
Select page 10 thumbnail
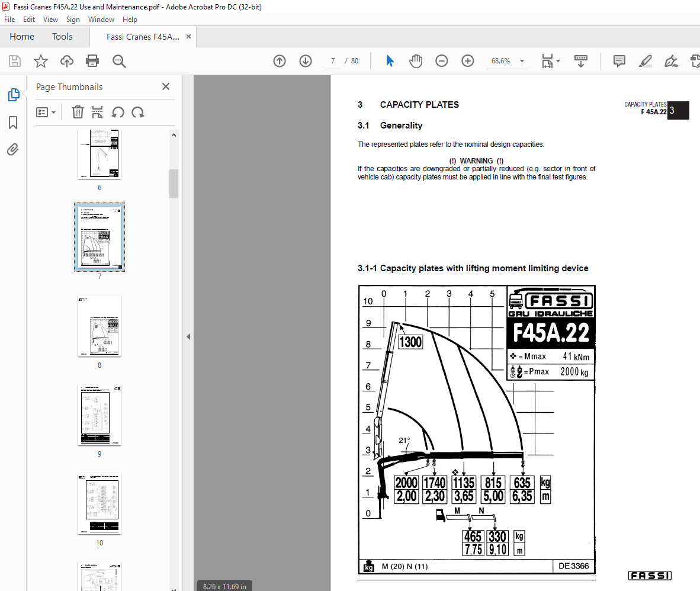(99, 503)
